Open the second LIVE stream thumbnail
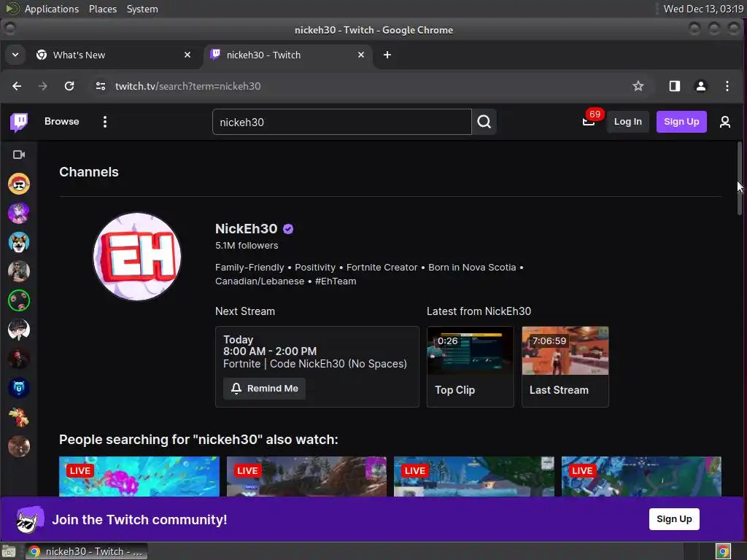This screenshot has height=560, width=747. pos(307,476)
